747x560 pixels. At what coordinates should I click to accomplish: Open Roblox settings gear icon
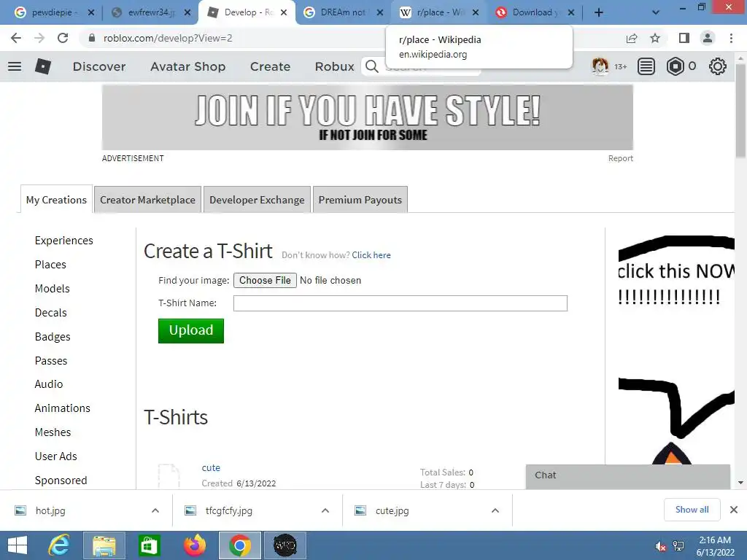pos(718,66)
